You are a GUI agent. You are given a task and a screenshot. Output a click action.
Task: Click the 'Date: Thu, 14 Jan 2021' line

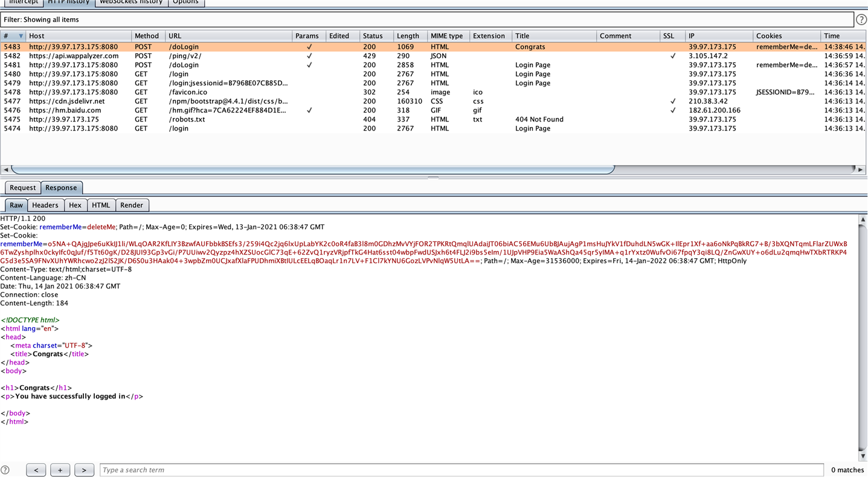[x=60, y=286]
